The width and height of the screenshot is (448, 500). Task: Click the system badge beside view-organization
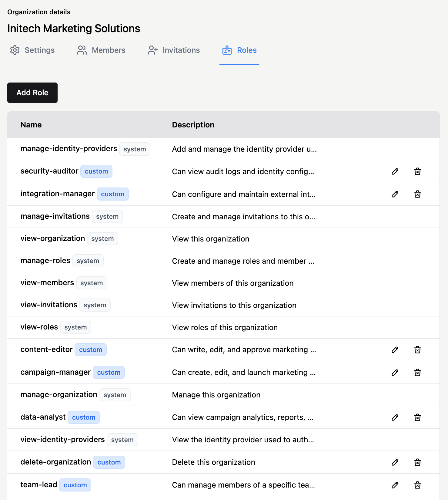(102, 239)
